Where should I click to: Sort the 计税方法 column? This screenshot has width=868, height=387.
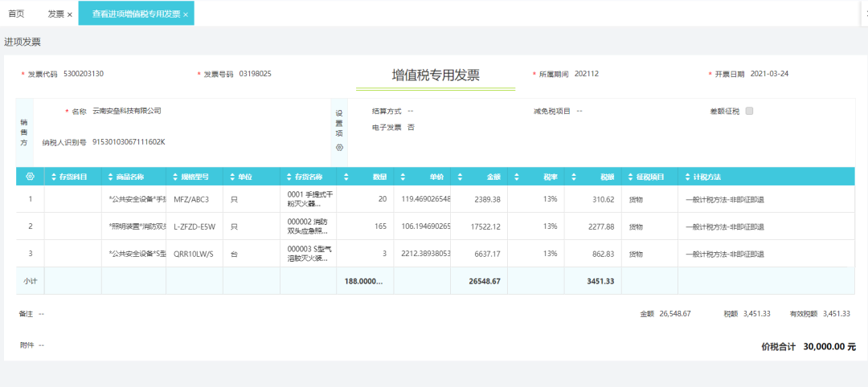click(x=687, y=177)
